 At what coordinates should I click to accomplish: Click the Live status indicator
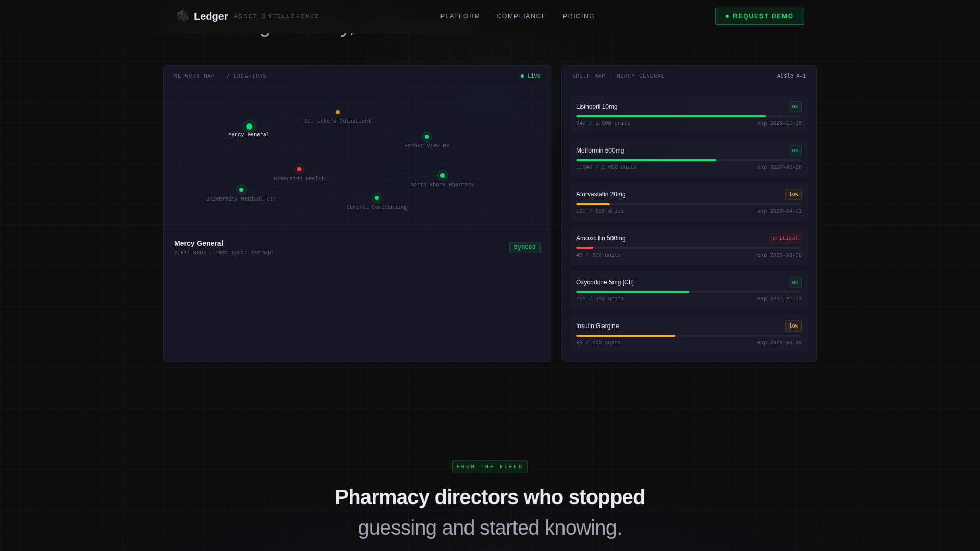(530, 76)
